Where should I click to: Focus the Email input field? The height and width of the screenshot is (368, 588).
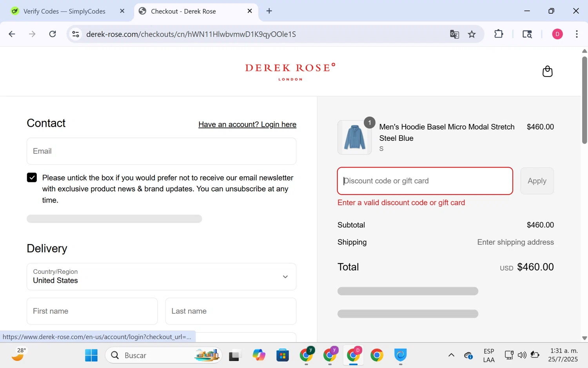pyautogui.click(x=162, y=151)
